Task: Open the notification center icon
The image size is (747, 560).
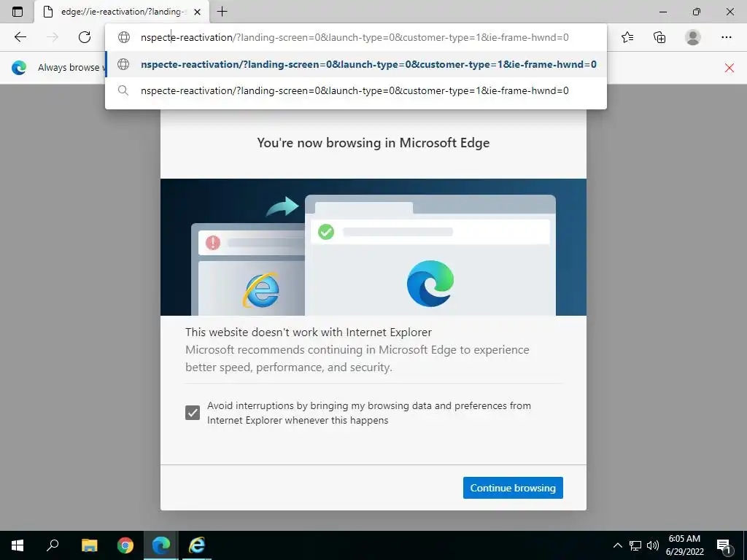Action: point(724,545)
